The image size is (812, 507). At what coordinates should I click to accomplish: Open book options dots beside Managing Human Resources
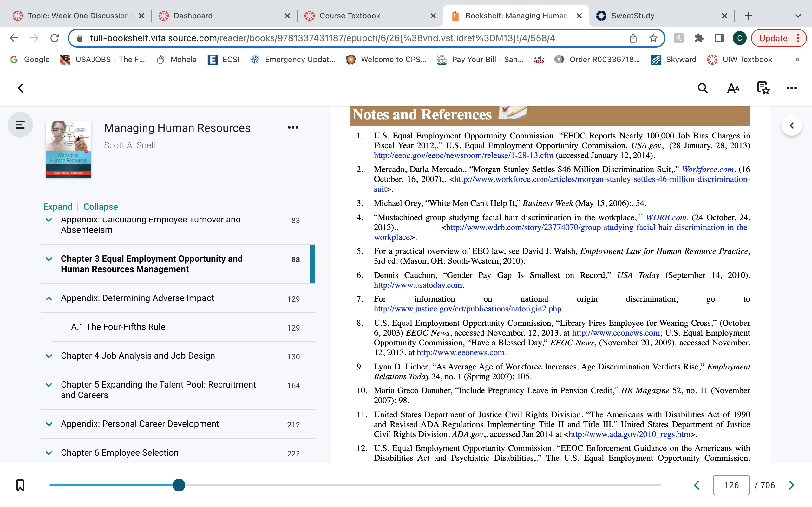point(293,127)
